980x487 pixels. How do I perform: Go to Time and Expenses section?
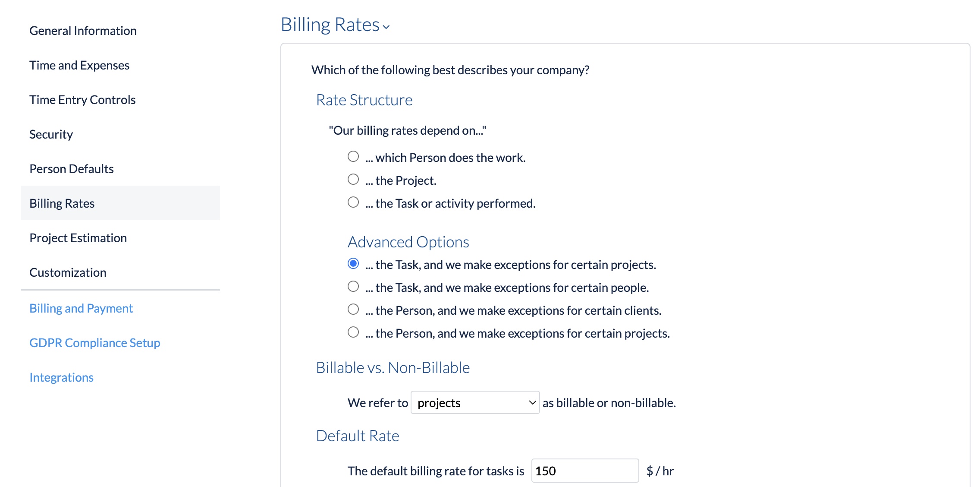pyautogui.click(x=79, y=65)
